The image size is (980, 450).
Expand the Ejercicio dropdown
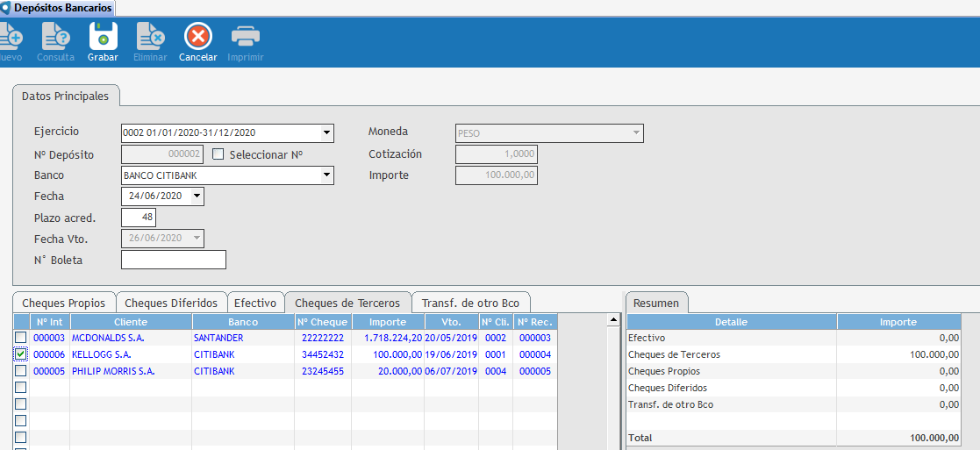[327, 133]
